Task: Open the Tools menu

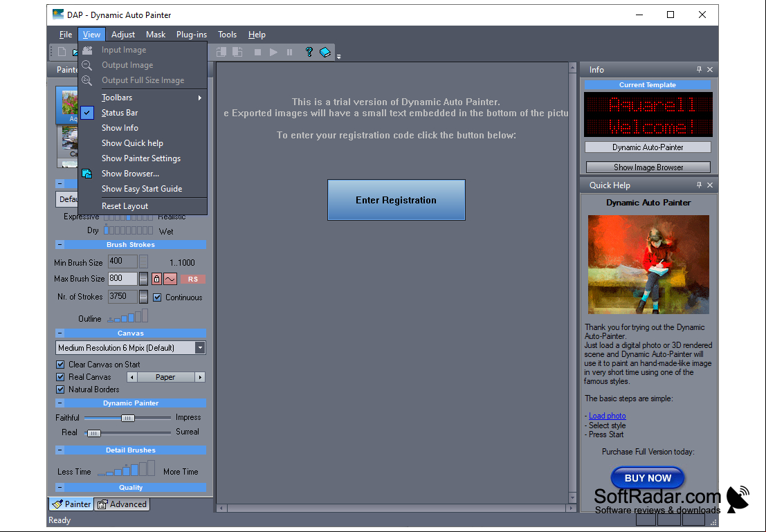Action: 227,34
